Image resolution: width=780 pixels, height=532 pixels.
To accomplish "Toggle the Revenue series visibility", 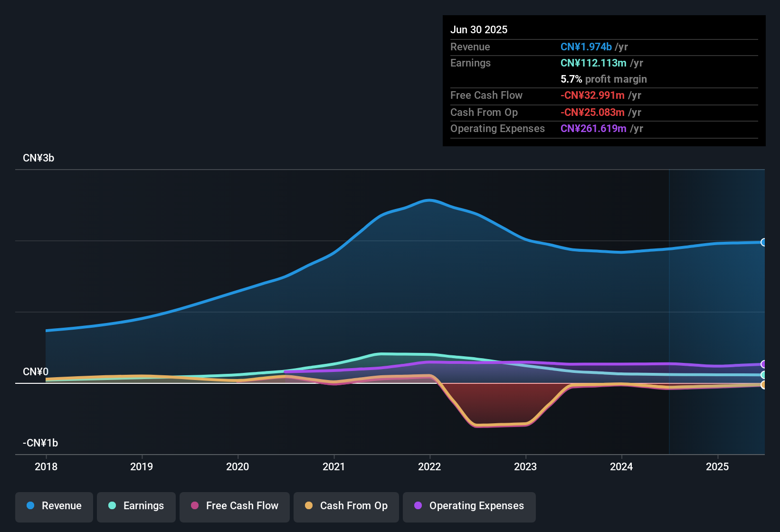I will coord(54,506).
